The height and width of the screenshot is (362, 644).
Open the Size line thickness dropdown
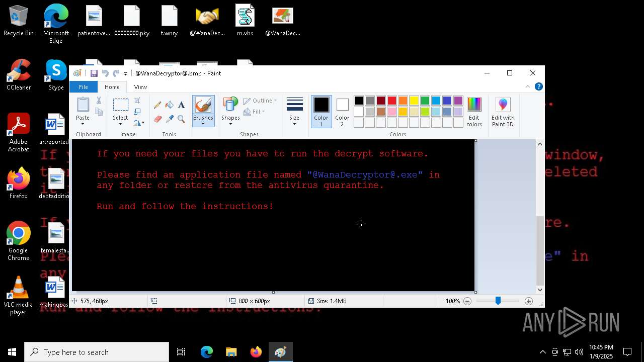click(x=294, y=112)
